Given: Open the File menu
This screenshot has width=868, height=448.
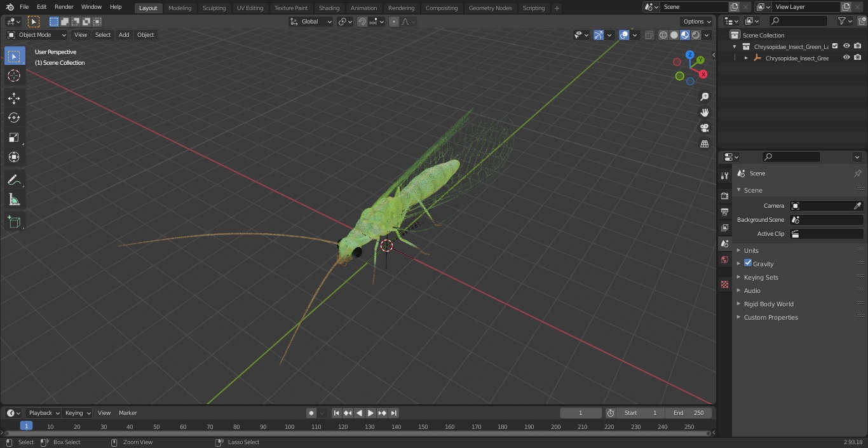Looking at the screenshot, I should (x=24, y=7).
